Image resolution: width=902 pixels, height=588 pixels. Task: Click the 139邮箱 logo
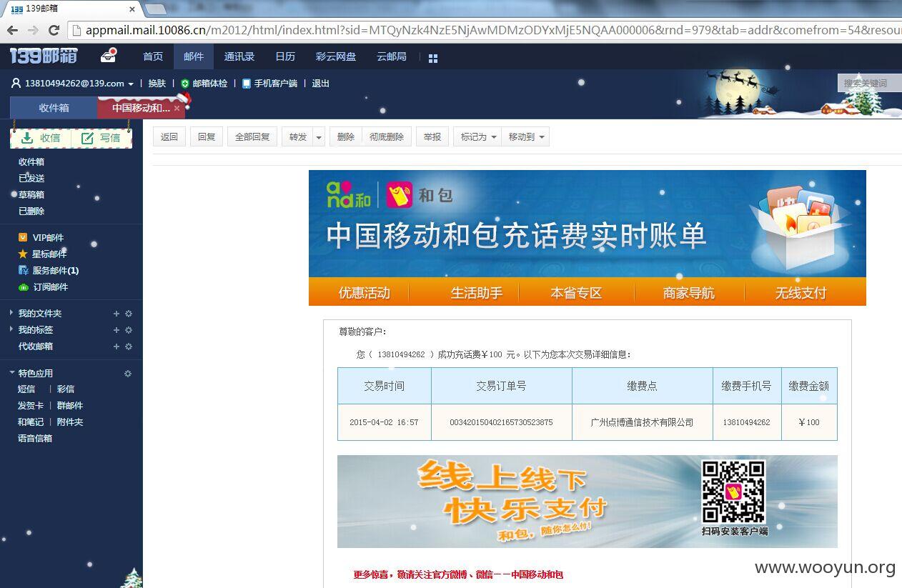pyautogui.click(x=44, y=56)
